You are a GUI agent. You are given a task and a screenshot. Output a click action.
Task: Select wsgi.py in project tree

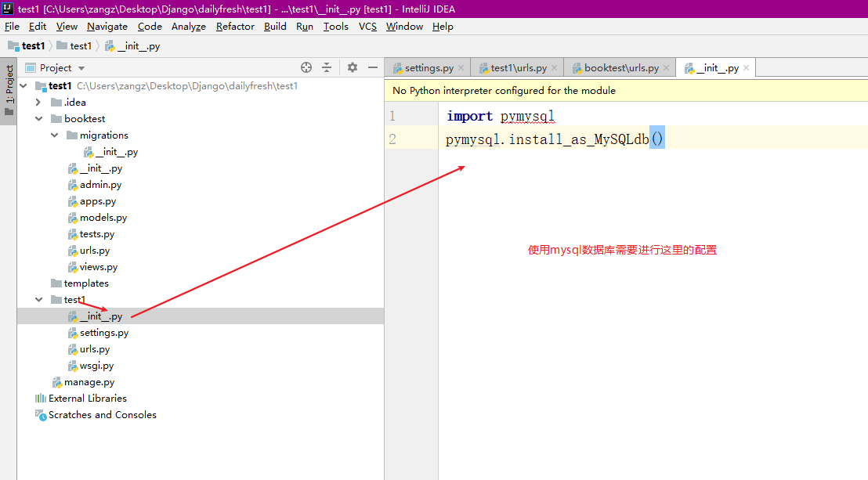(91, 366)
